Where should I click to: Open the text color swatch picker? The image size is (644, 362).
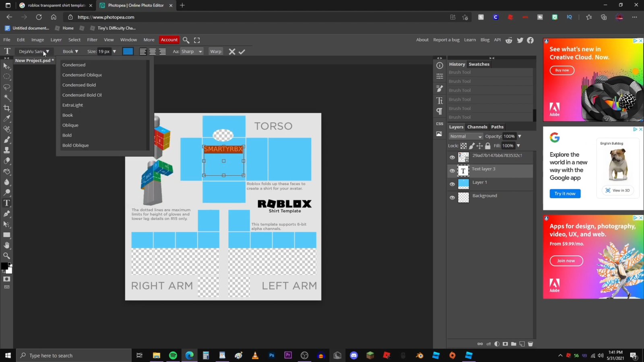click(128, 51)
